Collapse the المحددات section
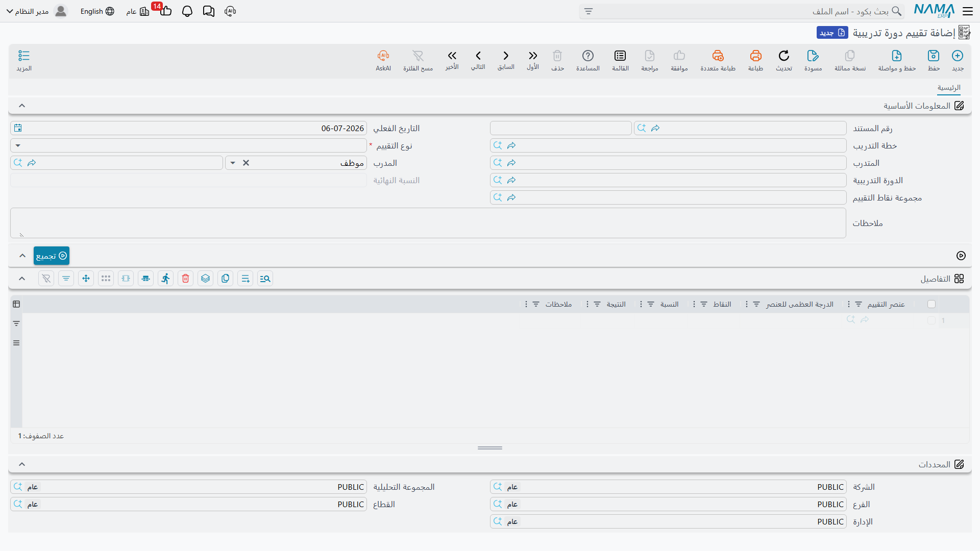This screenshot has width=980, height=551. pyautogui.click(x=22, y=464)
